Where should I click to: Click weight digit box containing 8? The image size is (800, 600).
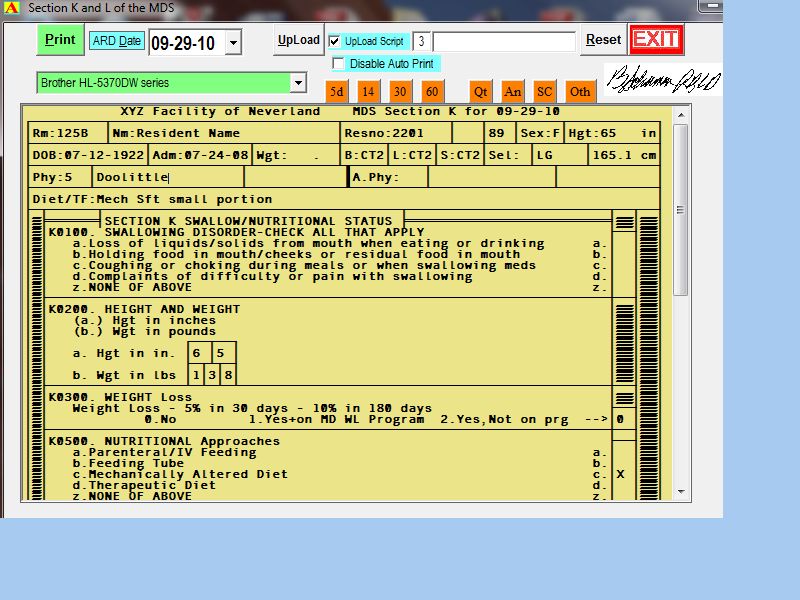228,375
